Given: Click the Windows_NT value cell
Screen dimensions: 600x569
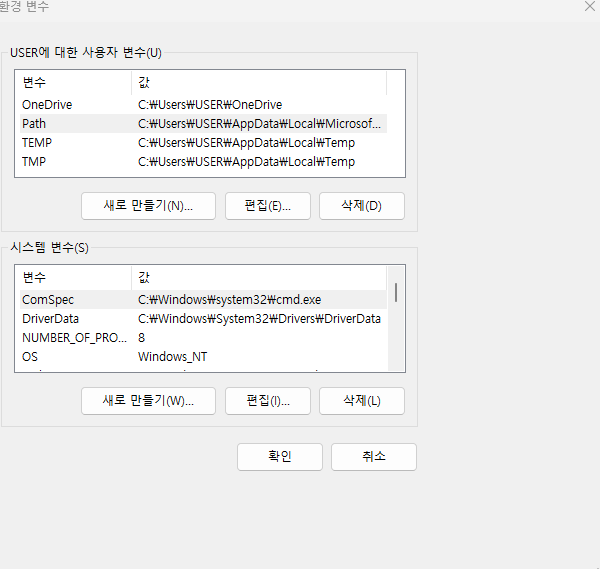Looking at the screenshot, I should 173,357.
